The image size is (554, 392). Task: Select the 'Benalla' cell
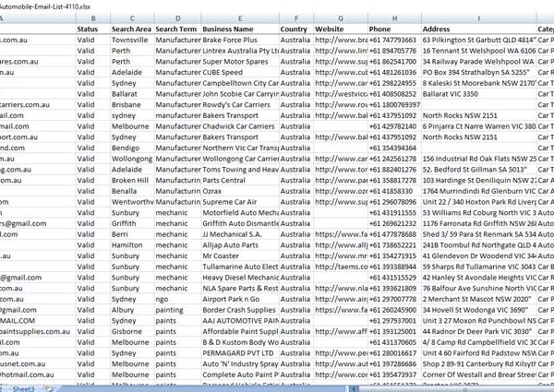pyautogui.click(x=132, y=191)
